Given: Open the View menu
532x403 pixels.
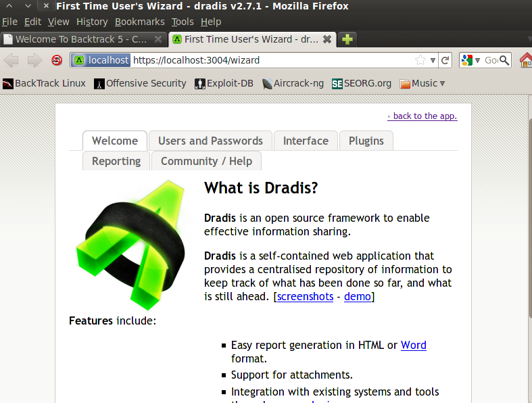Looking at the screenshot, I should [58, 22].
